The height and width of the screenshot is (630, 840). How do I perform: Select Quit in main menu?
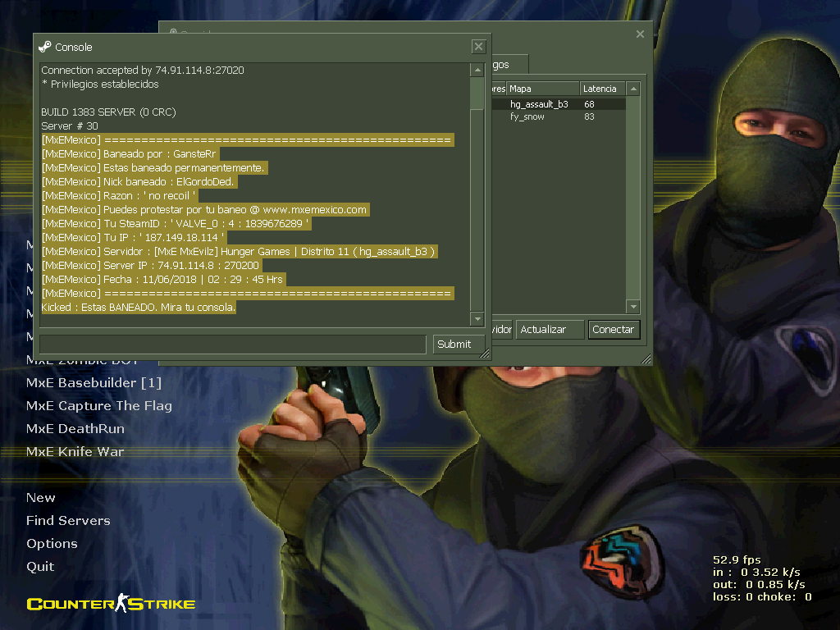(40, 567)
